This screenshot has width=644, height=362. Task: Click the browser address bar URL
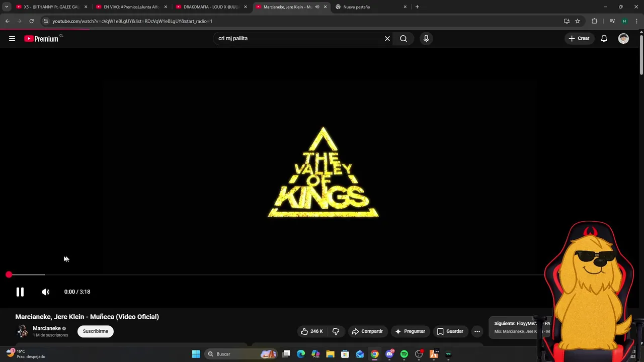tap(132, 21)
